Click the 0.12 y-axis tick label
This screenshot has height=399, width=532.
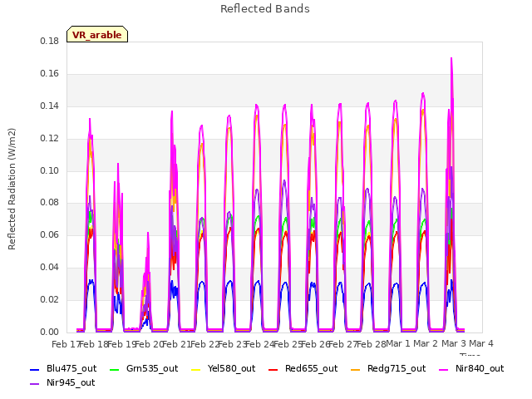tap(50, 139)
